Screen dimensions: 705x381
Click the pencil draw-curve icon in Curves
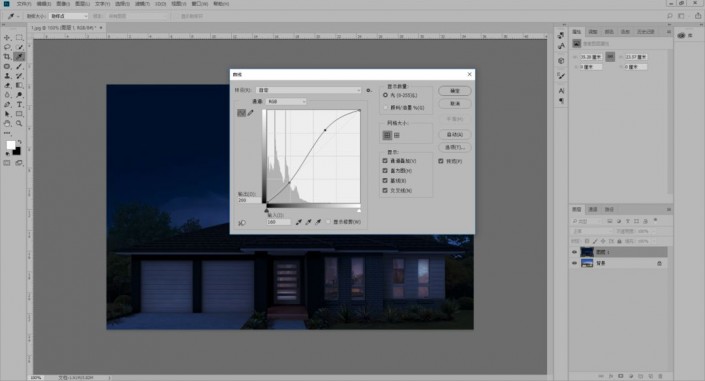click(x=250, y=113)
